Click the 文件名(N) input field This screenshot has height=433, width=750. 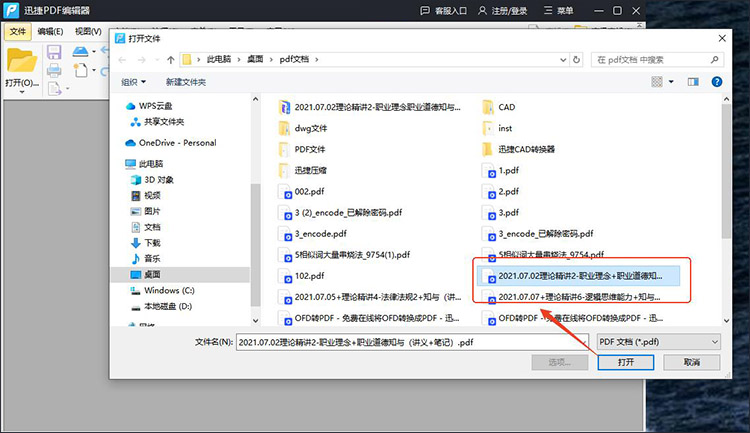click(412, 343)
